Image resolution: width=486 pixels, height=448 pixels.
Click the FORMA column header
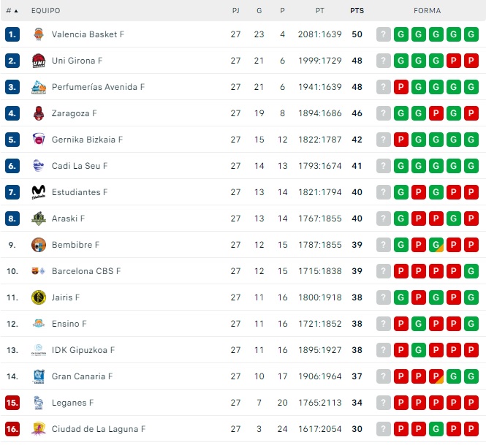tap(427, 11)
